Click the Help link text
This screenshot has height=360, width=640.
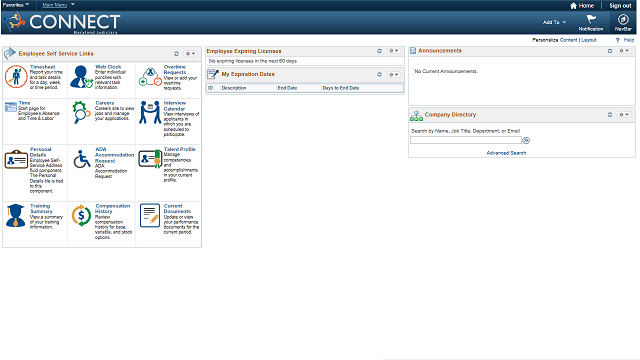click(629, 40)
